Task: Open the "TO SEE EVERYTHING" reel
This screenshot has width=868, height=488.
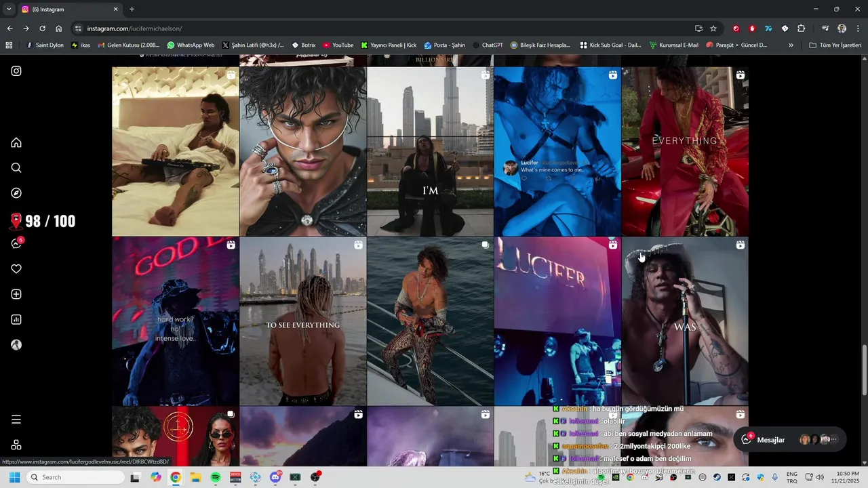Action: click(302, 321)
